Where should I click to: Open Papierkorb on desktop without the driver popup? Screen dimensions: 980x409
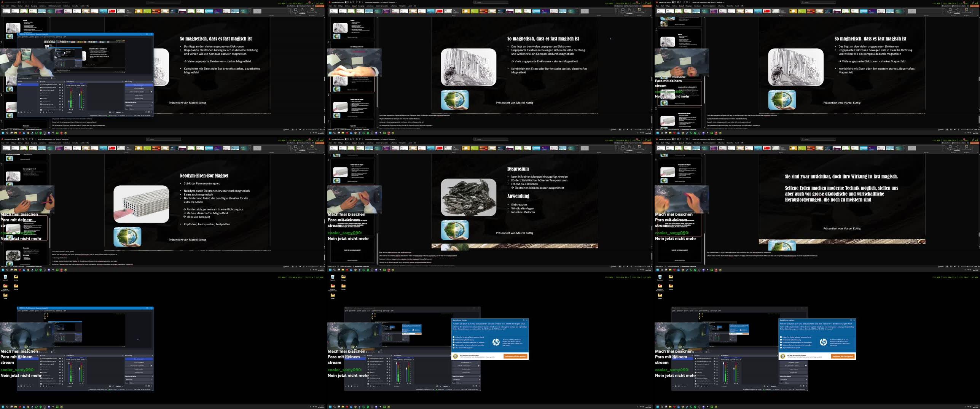tap(5, 277)
